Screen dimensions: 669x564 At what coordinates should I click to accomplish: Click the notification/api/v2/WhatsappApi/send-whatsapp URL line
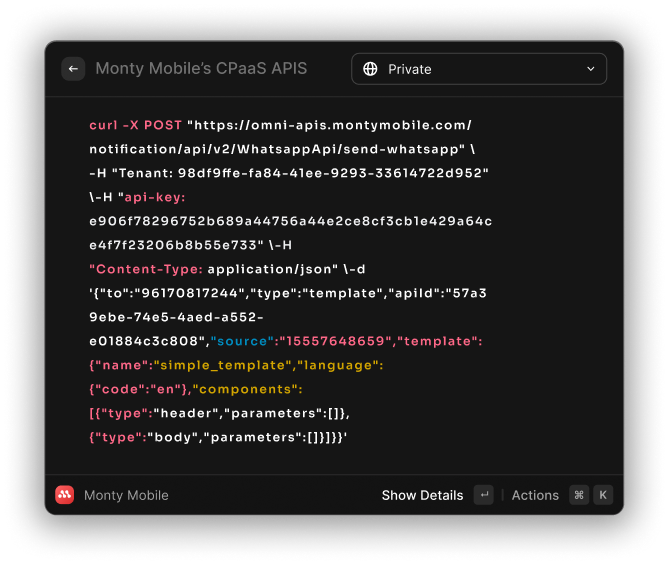tap(282, 149)
